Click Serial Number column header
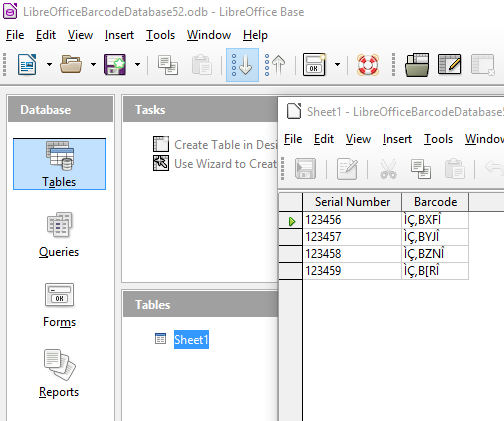Image resolution: width=504 pixels, height=421 pixels. click(352, 202)
